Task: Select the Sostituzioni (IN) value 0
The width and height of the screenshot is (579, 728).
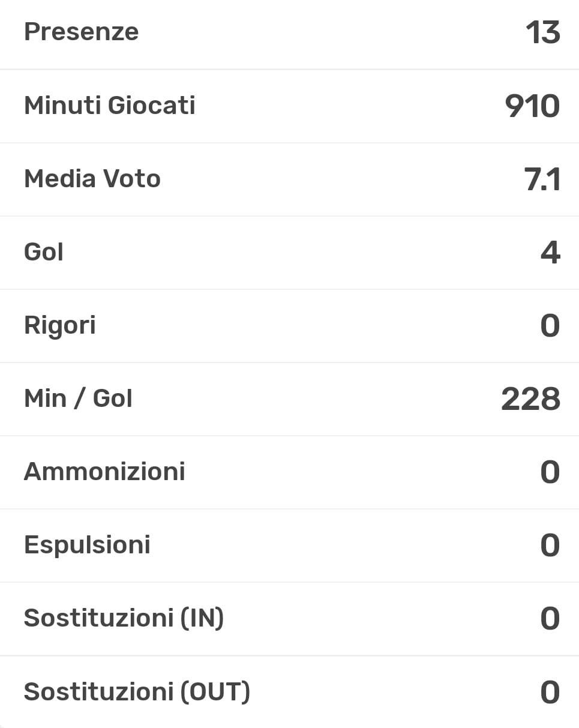Action: (550, 619)
